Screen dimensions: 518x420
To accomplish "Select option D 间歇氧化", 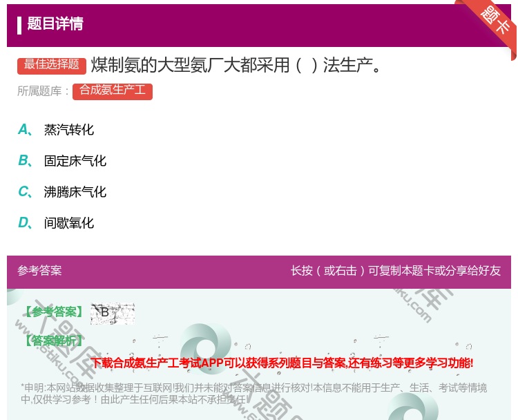I will [x=56, y=222].
